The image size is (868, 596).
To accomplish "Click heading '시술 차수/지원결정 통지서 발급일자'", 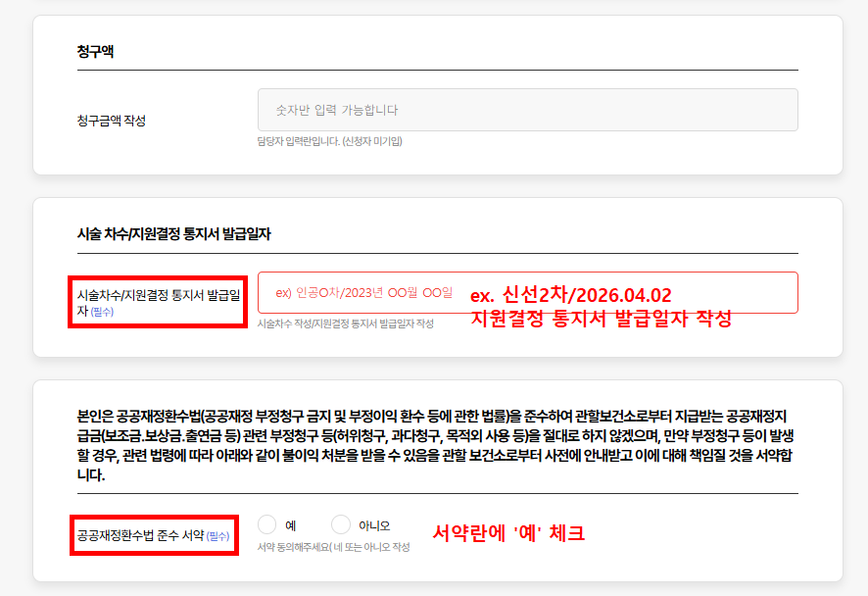I will coord(173,233).
